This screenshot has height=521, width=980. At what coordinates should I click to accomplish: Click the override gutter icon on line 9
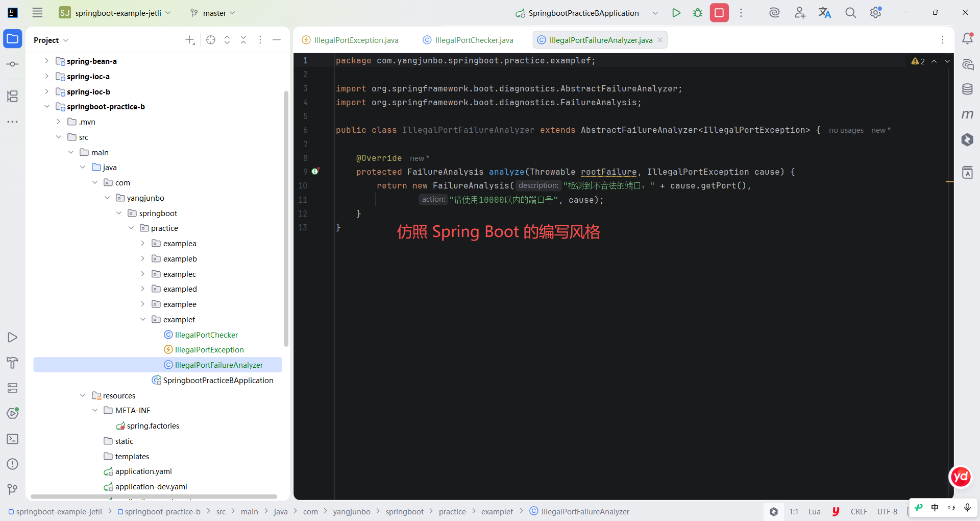(315, 171)
